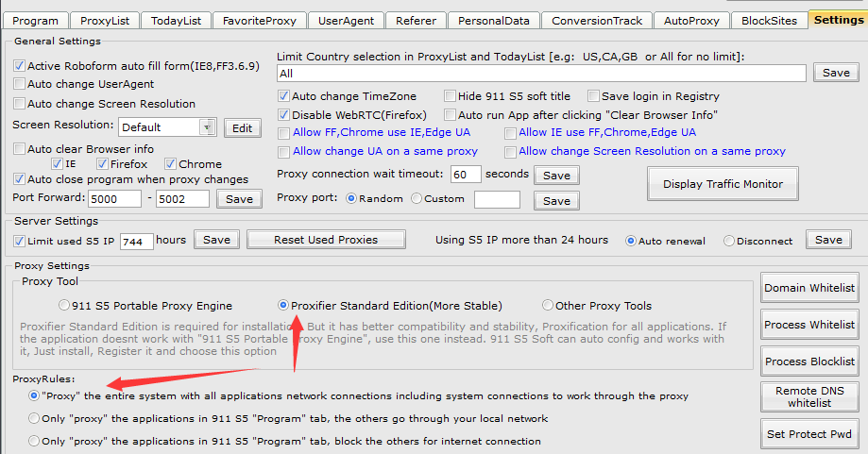Open Display Traffic Monitor
The image size is (868, 454).
[723, 184]
